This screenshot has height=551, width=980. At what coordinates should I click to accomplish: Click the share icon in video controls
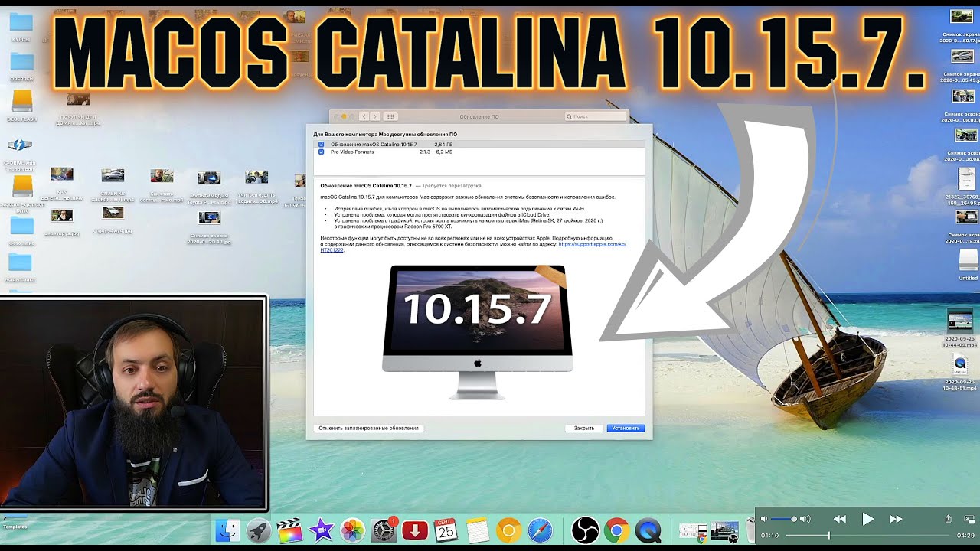pos(949,519)
